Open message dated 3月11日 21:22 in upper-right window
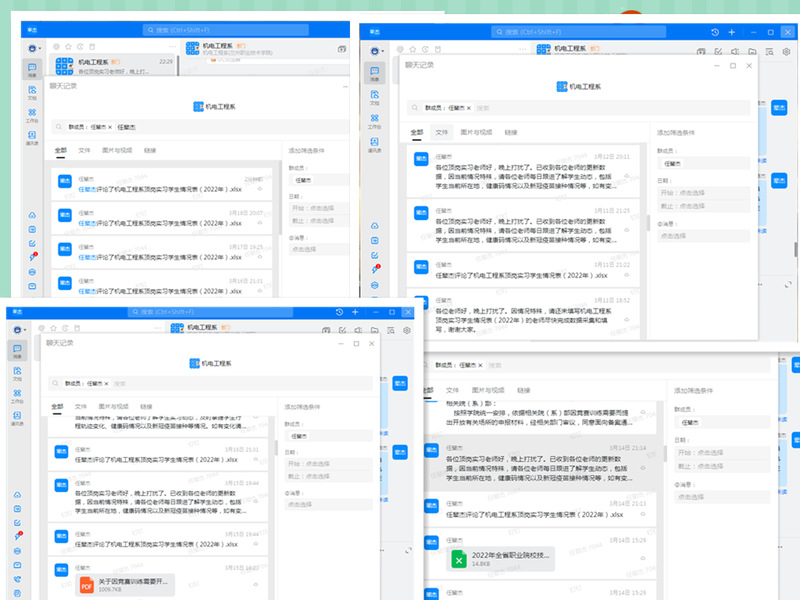 coord(523,270)
